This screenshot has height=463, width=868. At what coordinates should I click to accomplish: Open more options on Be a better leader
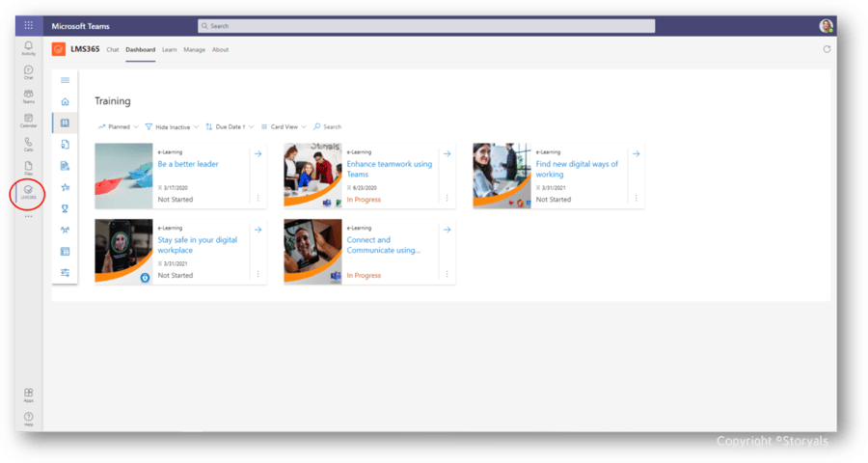point(258,198)
